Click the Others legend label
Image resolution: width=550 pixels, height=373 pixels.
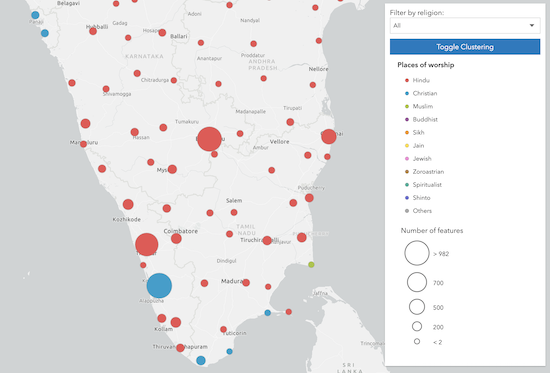pos(422,211)
